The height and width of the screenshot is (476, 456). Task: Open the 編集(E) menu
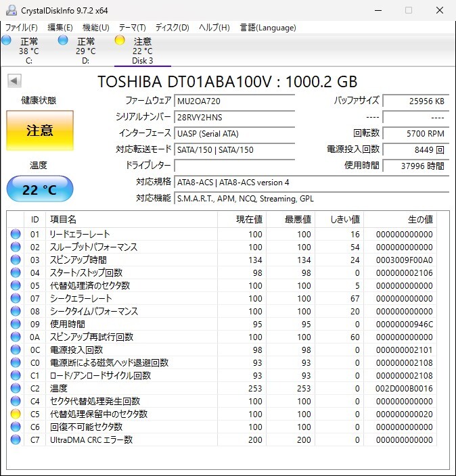tap(60, 28)
